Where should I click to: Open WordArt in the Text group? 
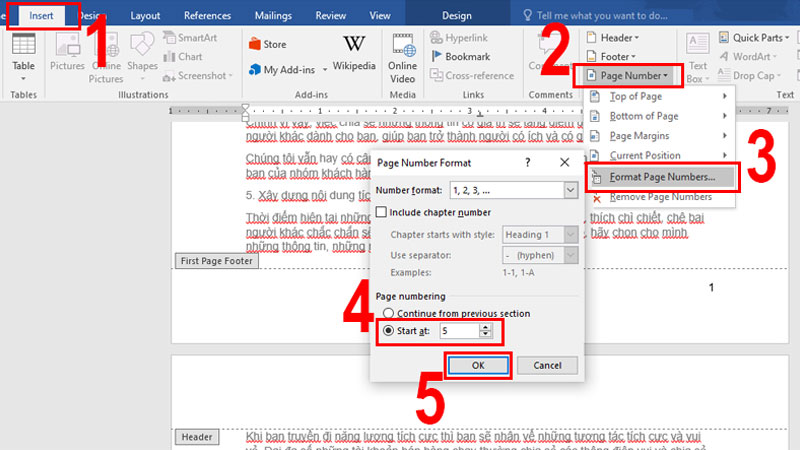click(750, 57)
